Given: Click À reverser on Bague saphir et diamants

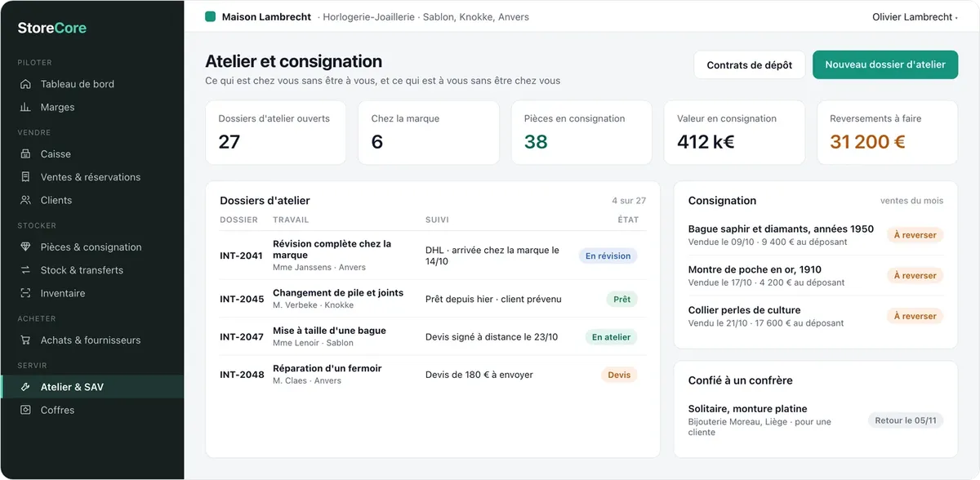Looking at the screenshot, I should [x=915, y=235].
